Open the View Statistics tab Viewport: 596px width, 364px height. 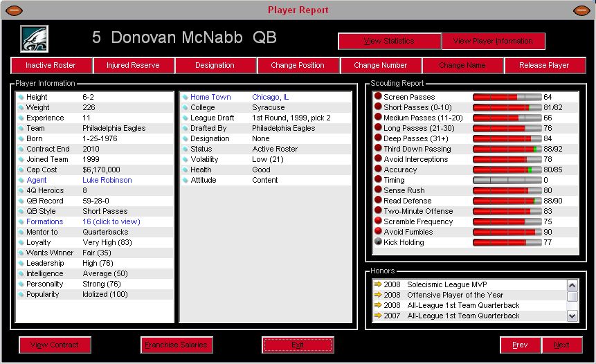pos(389,42)
